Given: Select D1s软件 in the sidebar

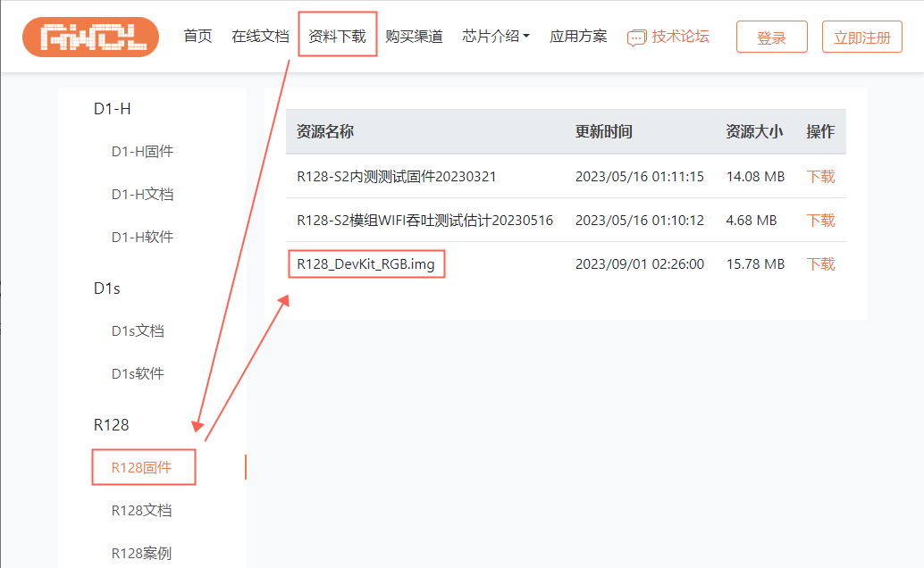Looking at the screenshot, I should (x=138, y=374).
